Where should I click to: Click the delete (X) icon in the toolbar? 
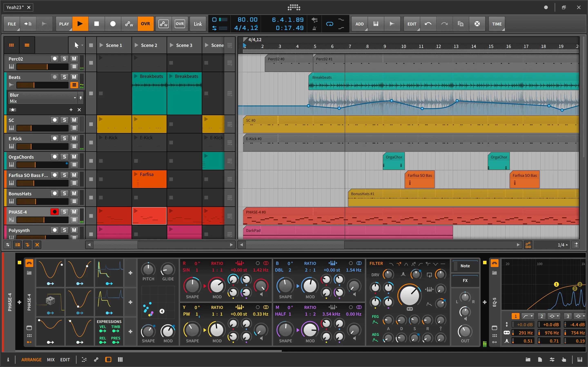477,24
